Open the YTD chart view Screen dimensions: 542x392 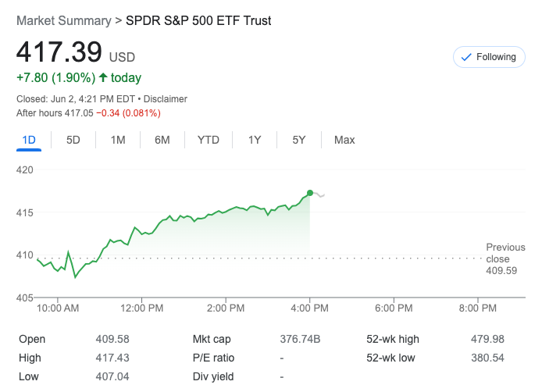[x=209, y=140]
